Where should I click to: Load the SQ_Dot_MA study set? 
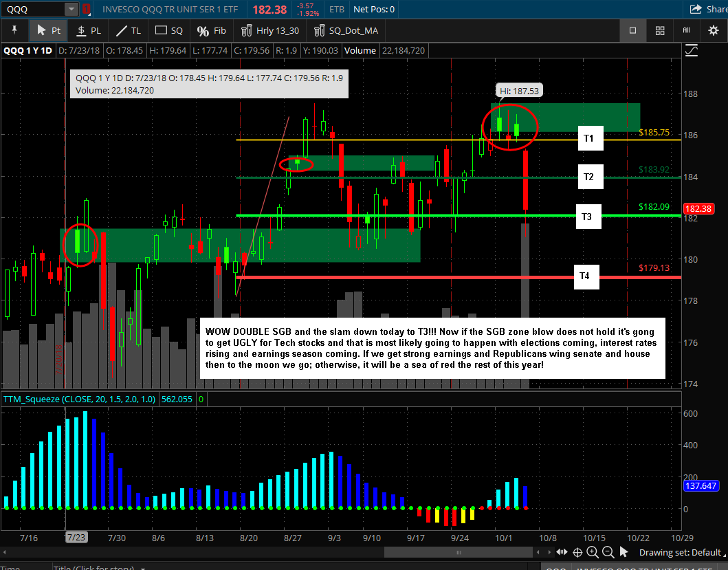(x=346, y=30)
